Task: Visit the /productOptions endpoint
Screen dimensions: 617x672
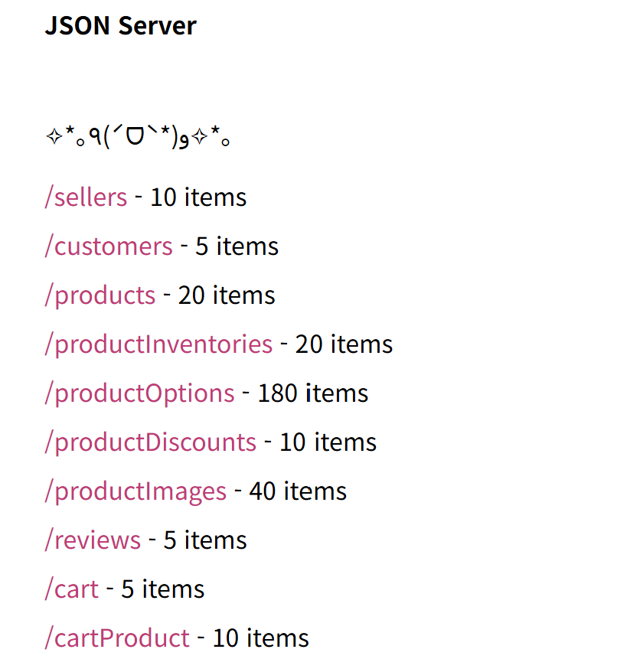Action: click(139, 393)
